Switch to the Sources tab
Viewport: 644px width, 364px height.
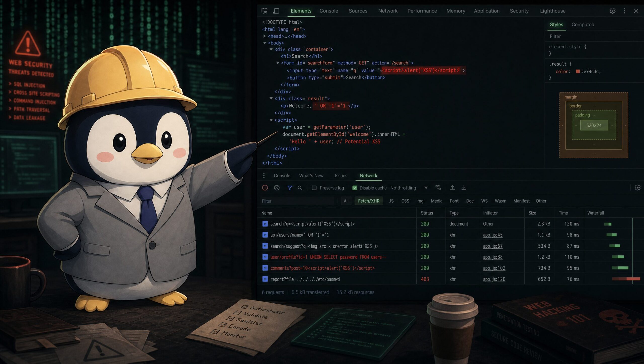(x=358, y=11)
